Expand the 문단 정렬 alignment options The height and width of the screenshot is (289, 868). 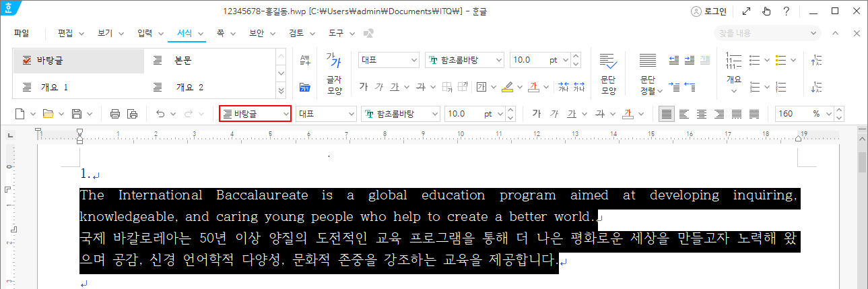pyautogui.click(x=661, y=90)
